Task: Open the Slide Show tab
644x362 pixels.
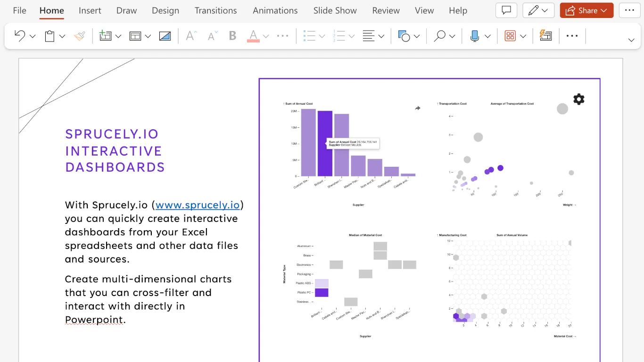Action: point(335,10)
